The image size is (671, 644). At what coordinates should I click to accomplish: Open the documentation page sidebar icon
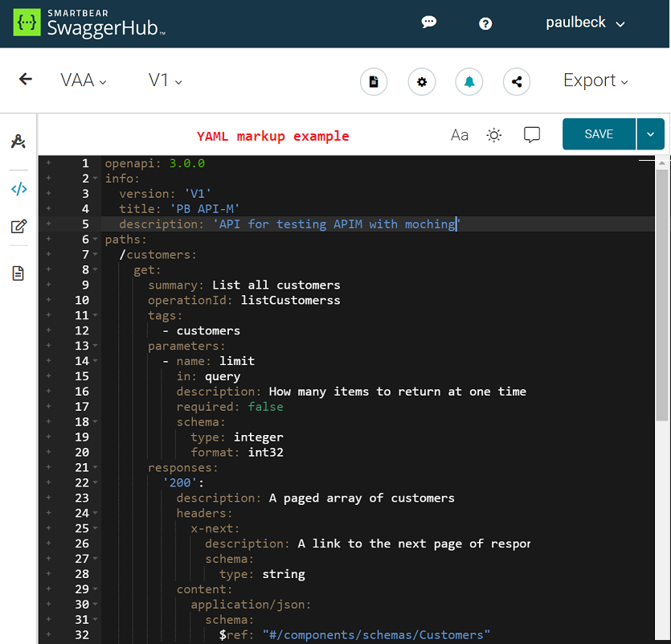tap(18, 273)
